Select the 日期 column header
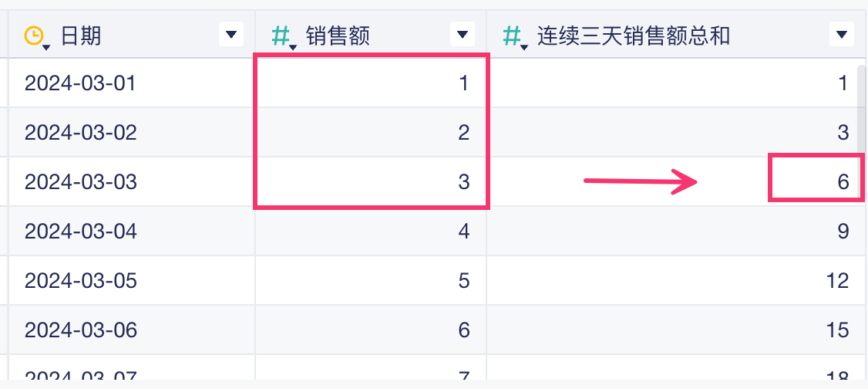This screenshot has width=868, height=389. (81, 35)
